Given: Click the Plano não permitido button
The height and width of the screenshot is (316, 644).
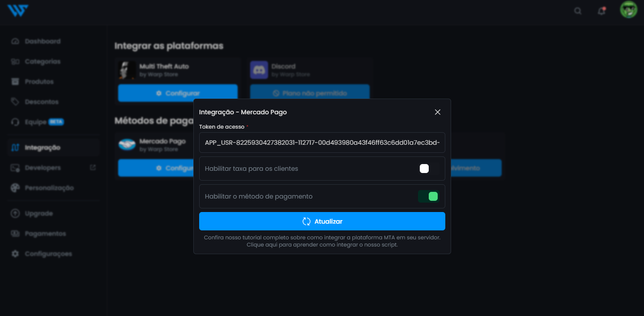Looking at the screenshot, I should coord(310,93).
